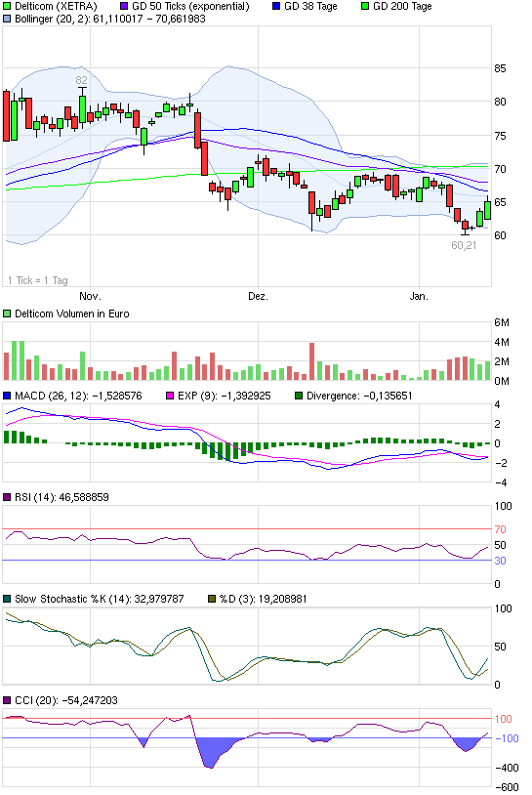The image size is (532, 795).
Task: Click the '82' high price annotation
Action: [81, 80]
